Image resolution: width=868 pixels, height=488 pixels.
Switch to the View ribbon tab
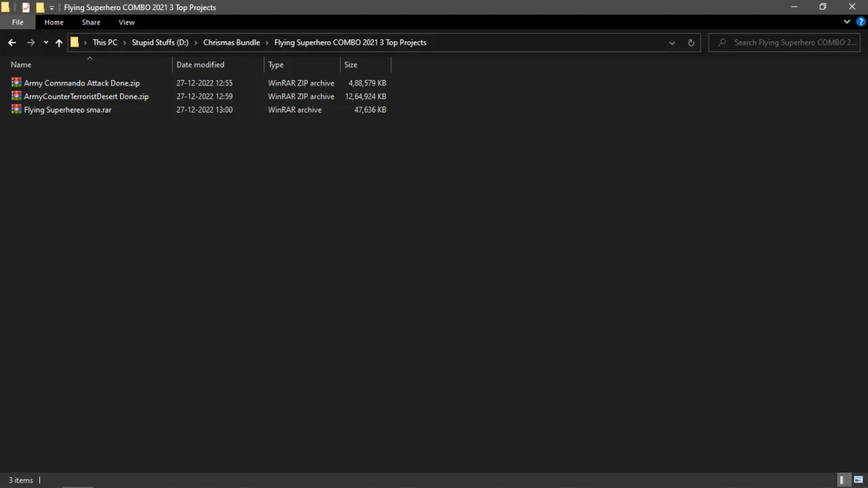pos(126,22)
